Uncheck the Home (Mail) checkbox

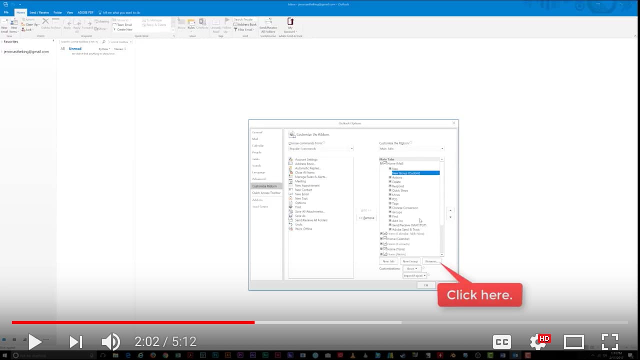pos(384,164)
